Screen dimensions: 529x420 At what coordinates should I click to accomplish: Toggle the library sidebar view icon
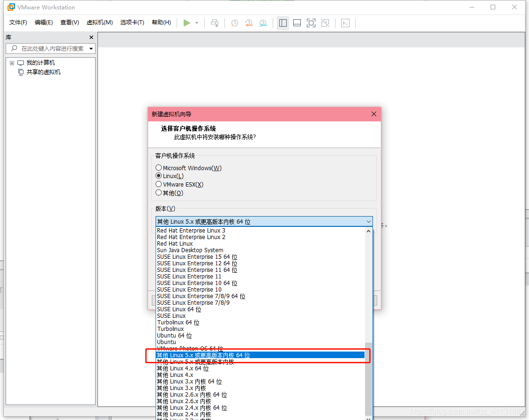[x=283, y=23]
